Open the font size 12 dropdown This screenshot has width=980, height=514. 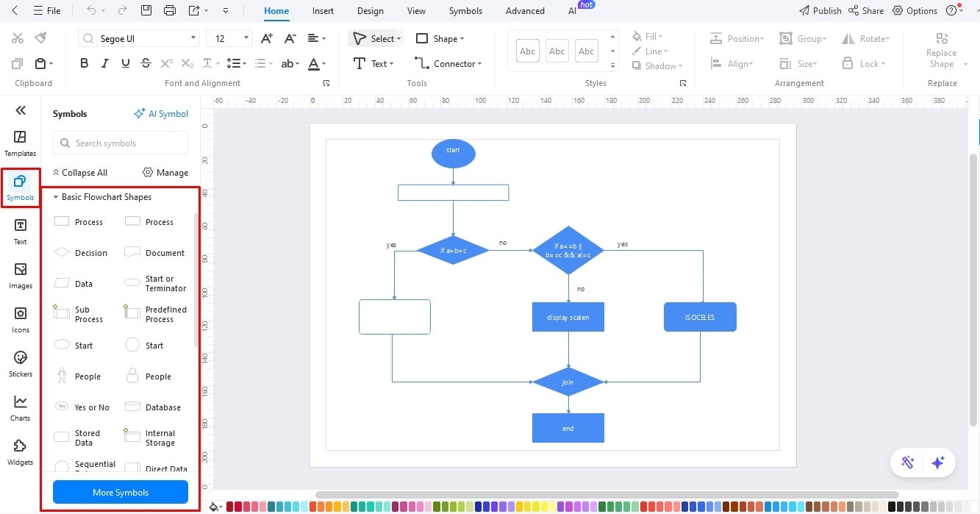tap(246, 38)
